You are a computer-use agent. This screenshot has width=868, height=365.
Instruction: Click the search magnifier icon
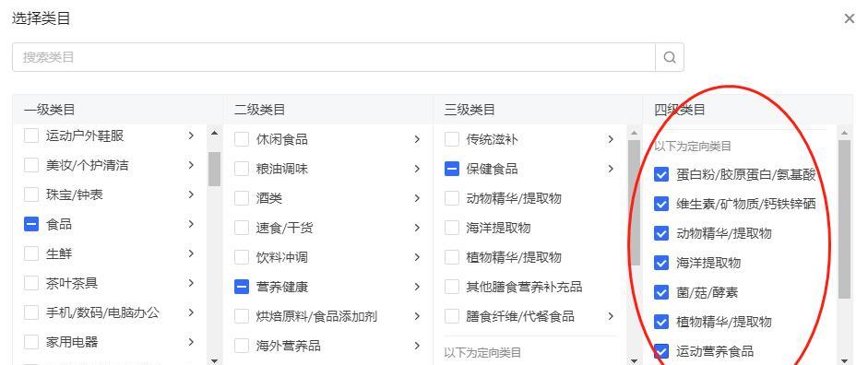(670, 57)
